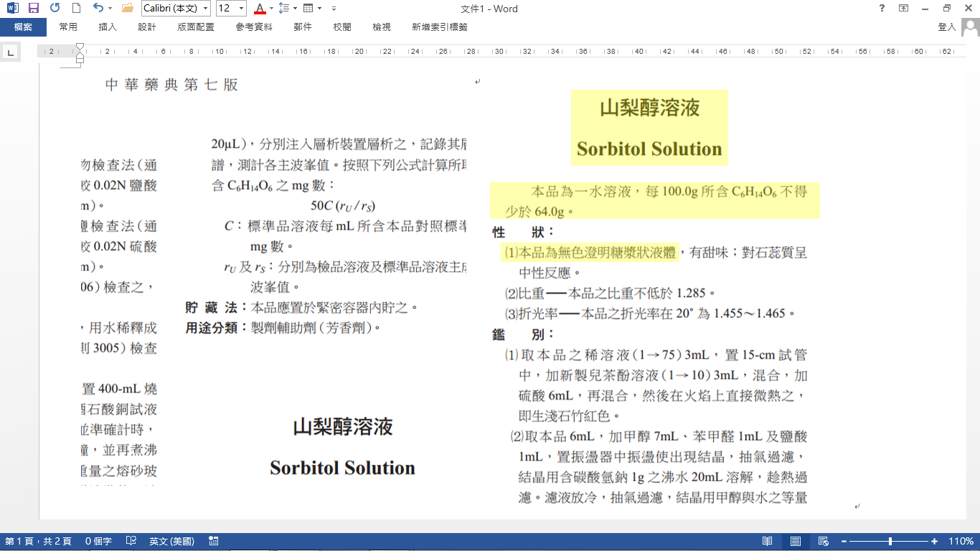The image size is (980, 551).
Task: Click the insert table icon
Action: coord(308,9)
